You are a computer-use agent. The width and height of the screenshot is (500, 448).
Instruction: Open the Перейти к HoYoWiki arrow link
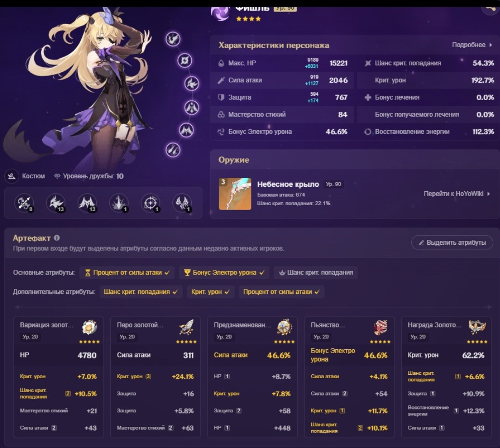coord(457,194)
